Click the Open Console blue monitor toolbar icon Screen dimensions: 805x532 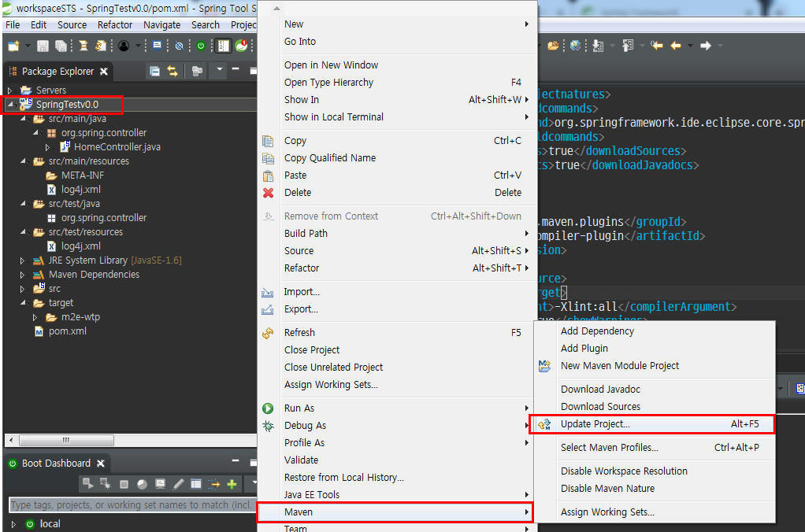pos(157,46)
